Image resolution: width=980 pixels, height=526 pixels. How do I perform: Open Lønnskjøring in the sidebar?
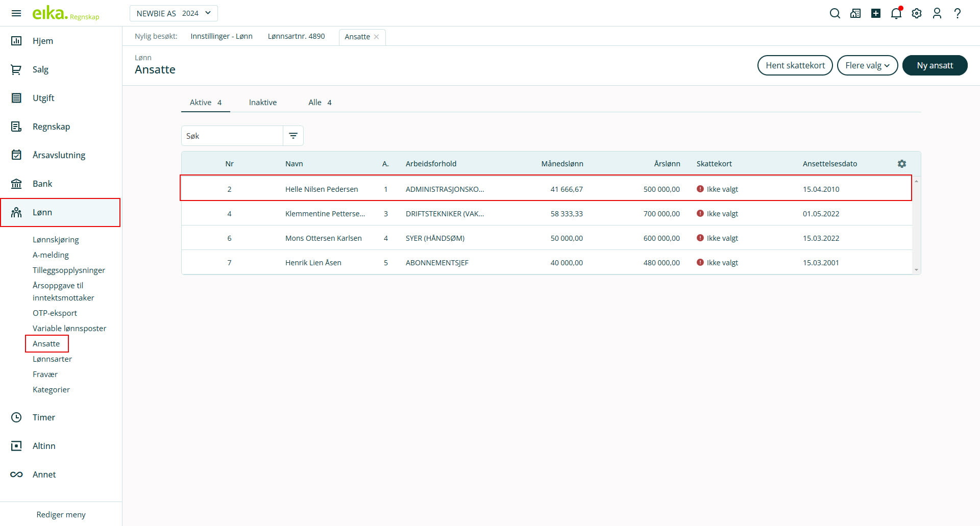[56, 240]
